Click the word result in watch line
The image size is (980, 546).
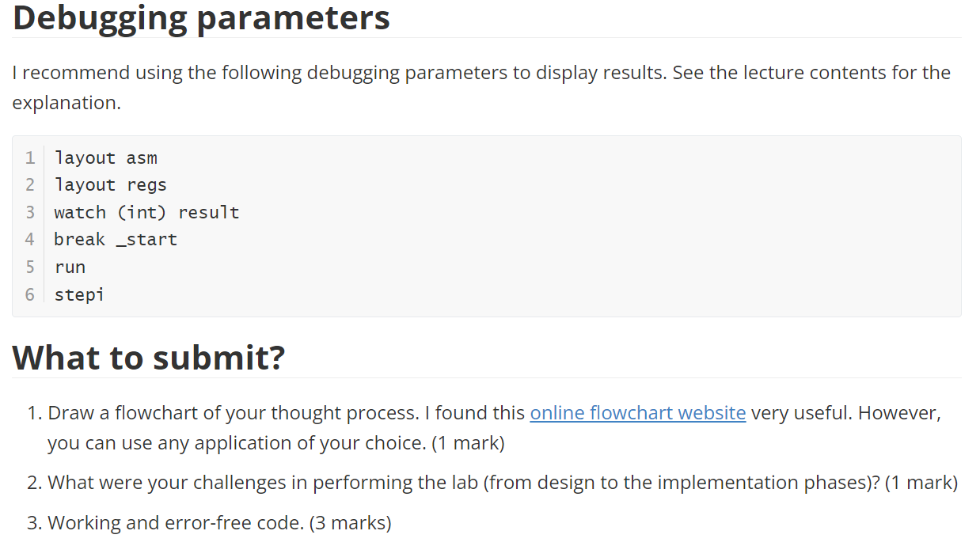coord(209,213)
